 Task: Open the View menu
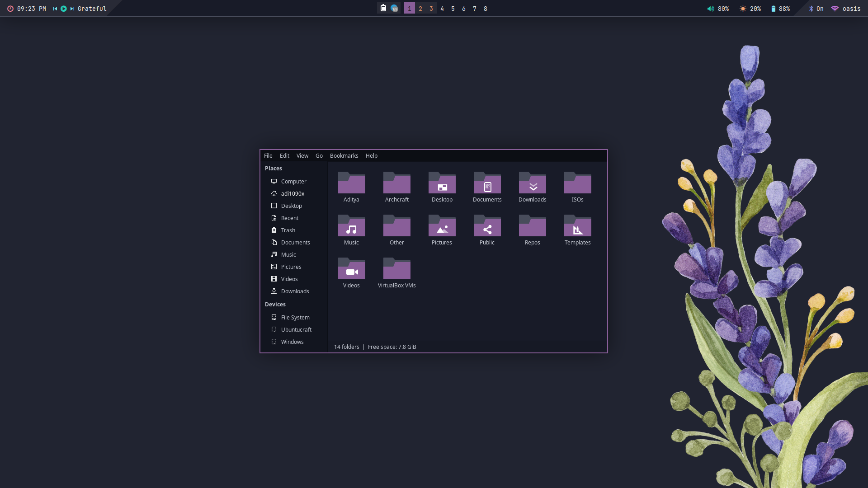pos(302,155)
